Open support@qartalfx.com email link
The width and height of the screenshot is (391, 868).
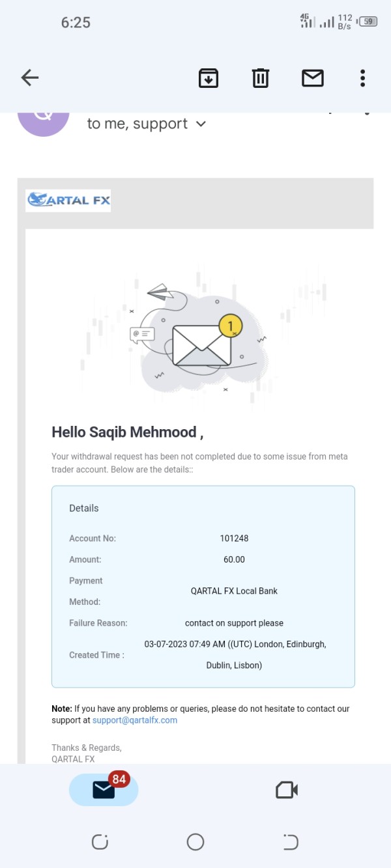135,720
